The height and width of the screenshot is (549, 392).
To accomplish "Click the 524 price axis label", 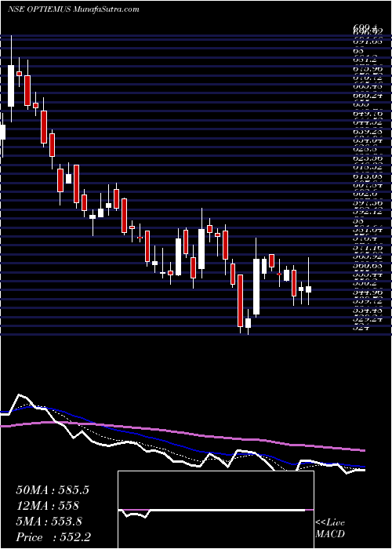I will pyautogui.click(x=360, y=328).
